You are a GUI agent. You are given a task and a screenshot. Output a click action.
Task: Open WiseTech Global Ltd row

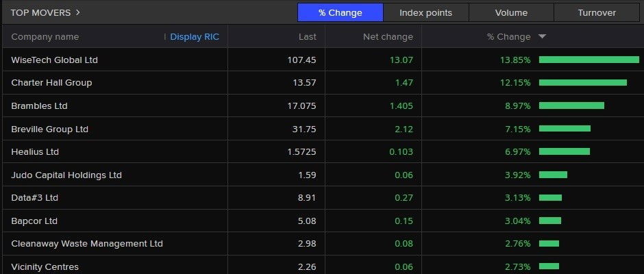[55, 60]
